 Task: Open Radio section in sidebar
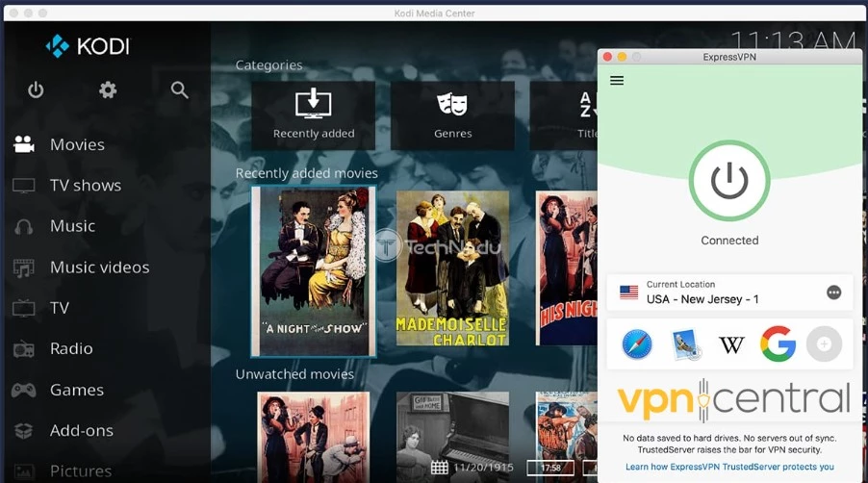[x=71, y=348]
